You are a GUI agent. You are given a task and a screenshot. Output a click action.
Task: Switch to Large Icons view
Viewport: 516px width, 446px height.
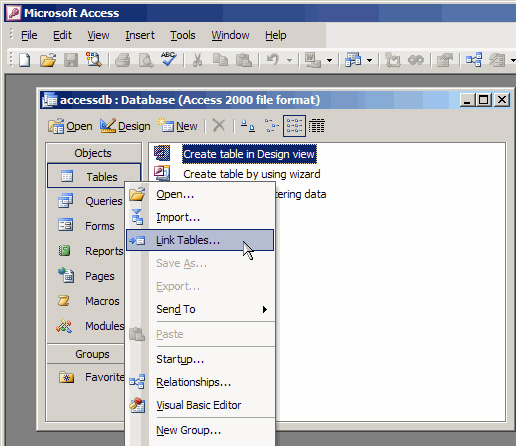tap(248, 126)
